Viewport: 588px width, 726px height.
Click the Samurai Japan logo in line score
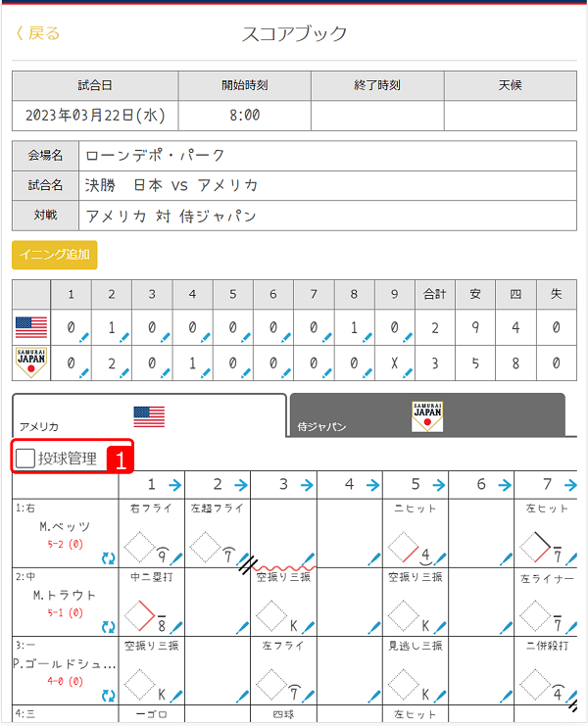[x=31, y=363]
